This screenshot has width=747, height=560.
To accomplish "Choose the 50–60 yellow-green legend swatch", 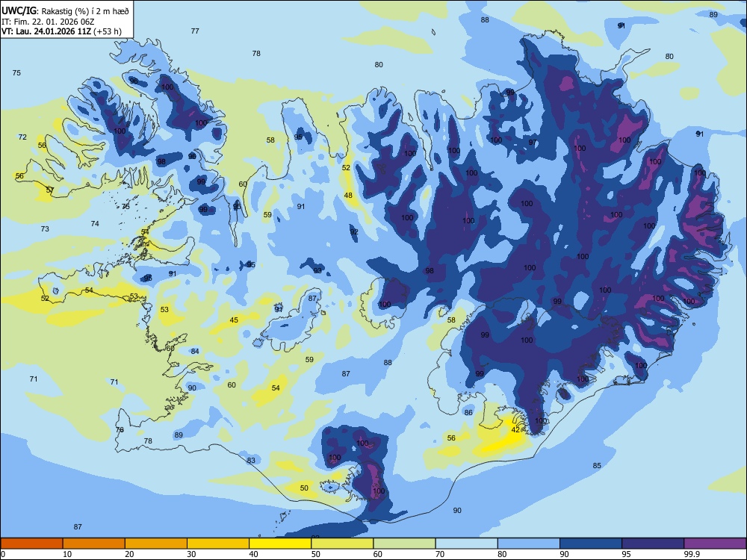I will pyautogui.click(x=342, y=544).
